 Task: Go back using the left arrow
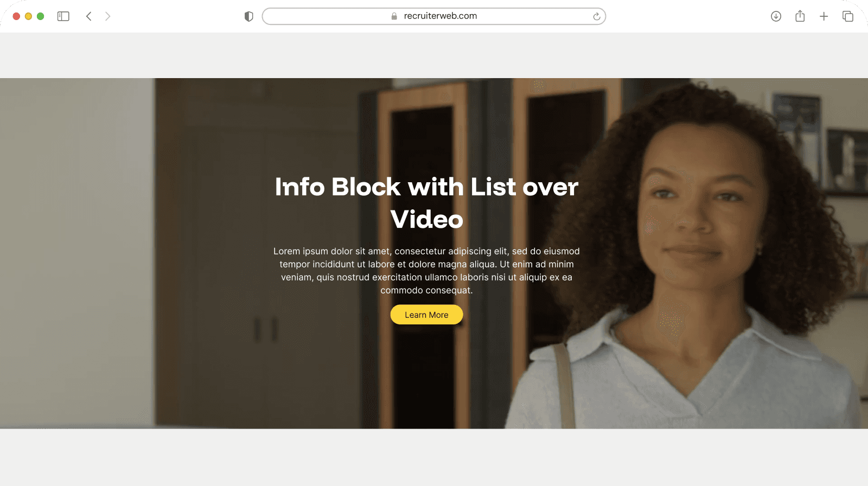(89, 16)
